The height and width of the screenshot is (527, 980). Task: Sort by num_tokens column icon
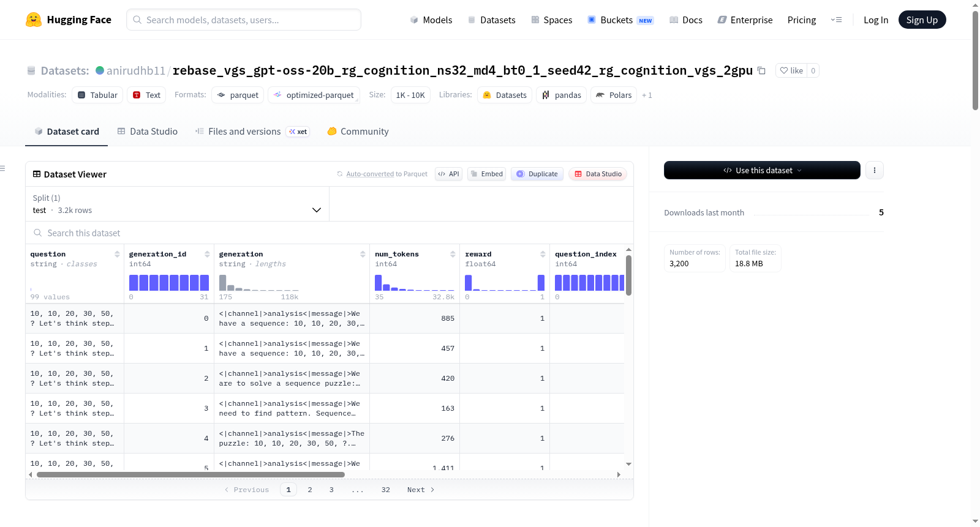coord(453,254)
